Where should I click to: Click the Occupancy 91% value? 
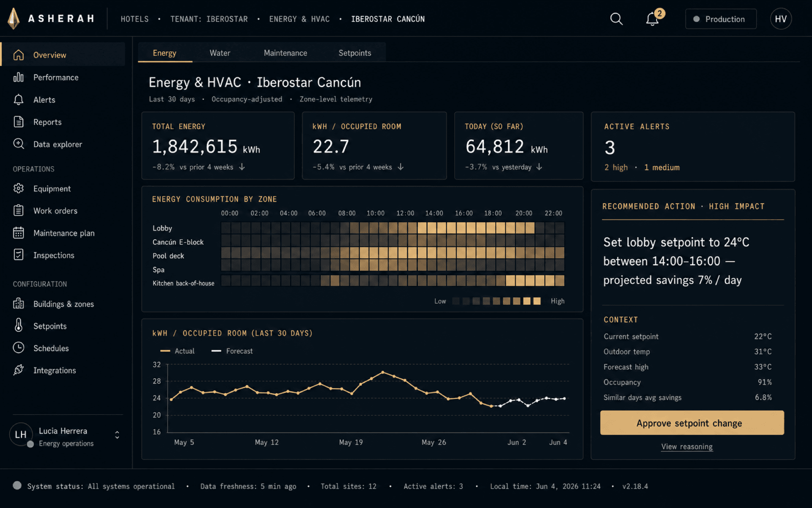pyautogui.click(x=765, y=382)
